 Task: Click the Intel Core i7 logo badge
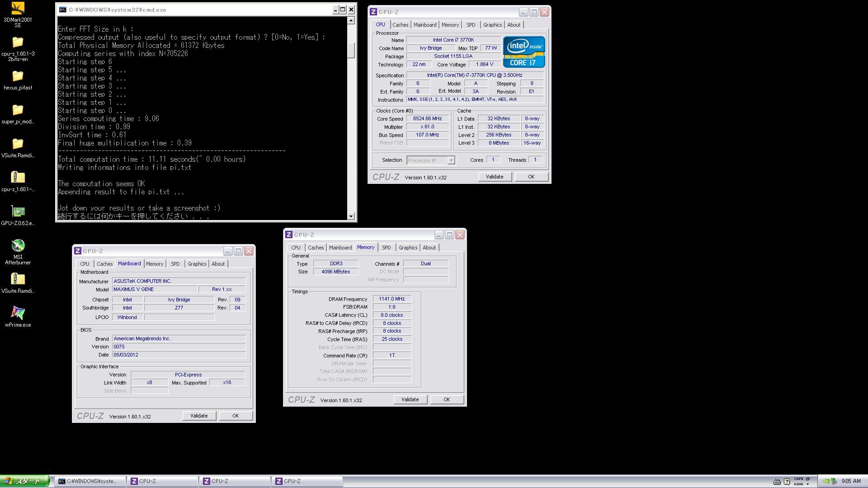(524, 52)
